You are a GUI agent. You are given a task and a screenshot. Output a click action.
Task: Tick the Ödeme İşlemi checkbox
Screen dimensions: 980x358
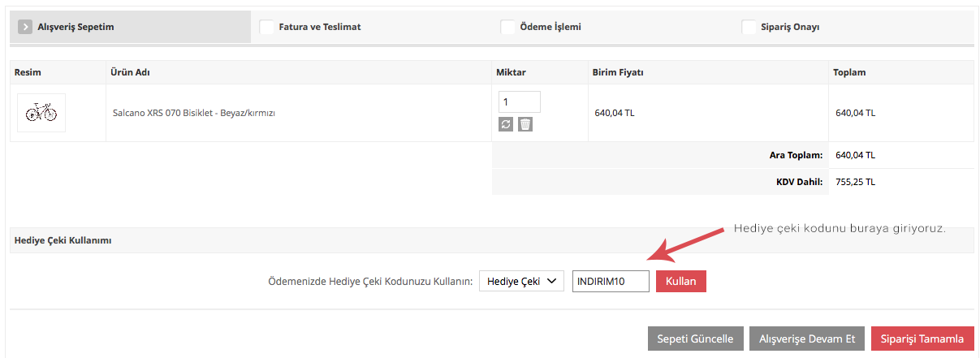507,27
